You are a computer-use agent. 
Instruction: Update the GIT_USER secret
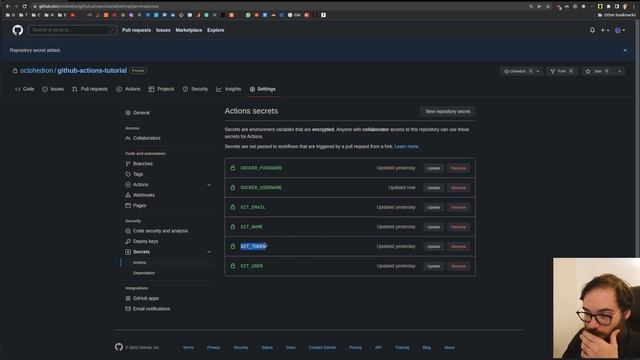(x=433, y=266)
